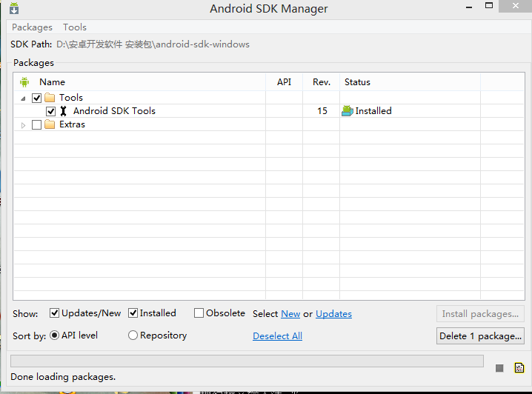Select API level sort option
Image resolution: width=532 pixels, height=394 pixels.
tap(54, 335)
